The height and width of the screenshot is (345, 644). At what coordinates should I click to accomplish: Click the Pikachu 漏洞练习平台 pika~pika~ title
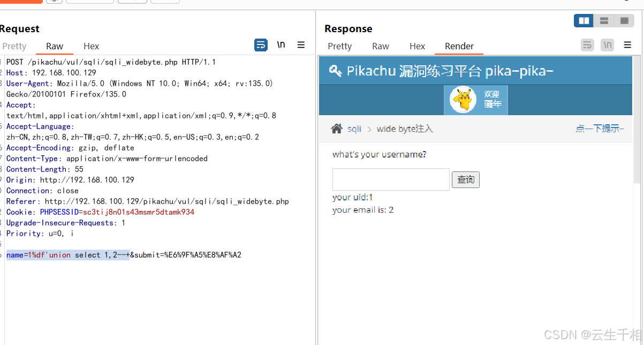pos(450,71)
